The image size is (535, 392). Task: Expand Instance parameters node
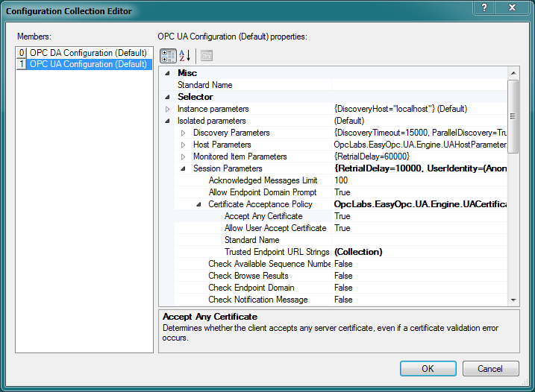click(x=167, y=109)
